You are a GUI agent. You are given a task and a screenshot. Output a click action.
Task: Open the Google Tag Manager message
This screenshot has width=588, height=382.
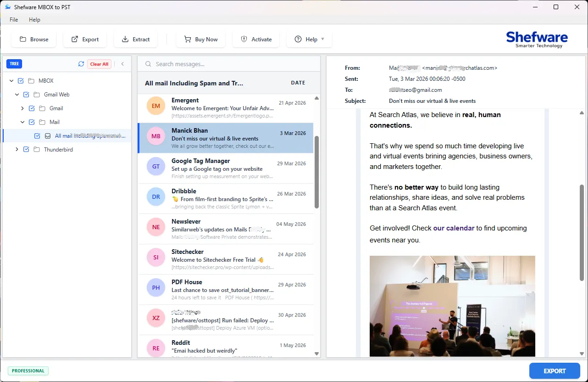(226, 169)
